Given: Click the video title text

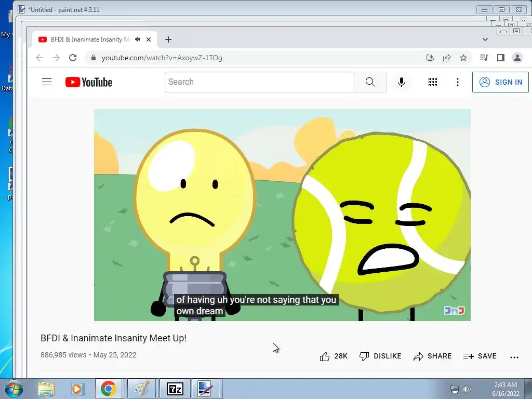Looking at the screenshot, I should click(113, 338).
